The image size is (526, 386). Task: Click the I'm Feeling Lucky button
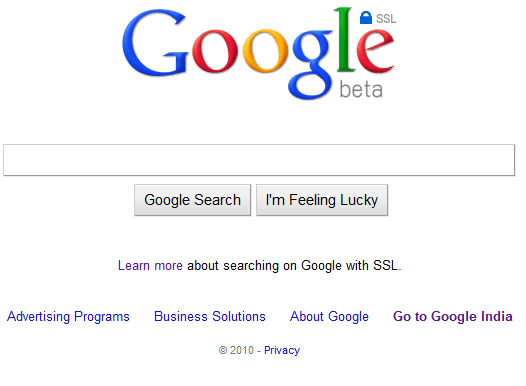322,200
